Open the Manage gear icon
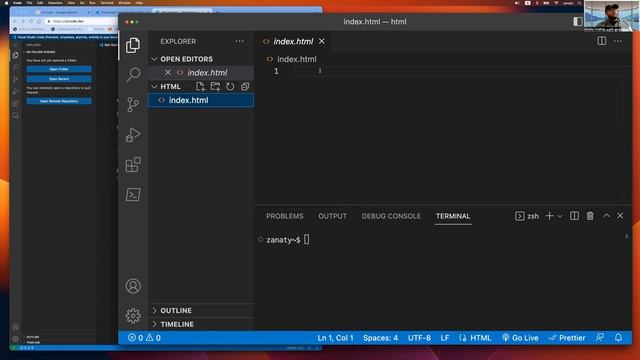This screenshot has width=640, height=360. (133, 316)
